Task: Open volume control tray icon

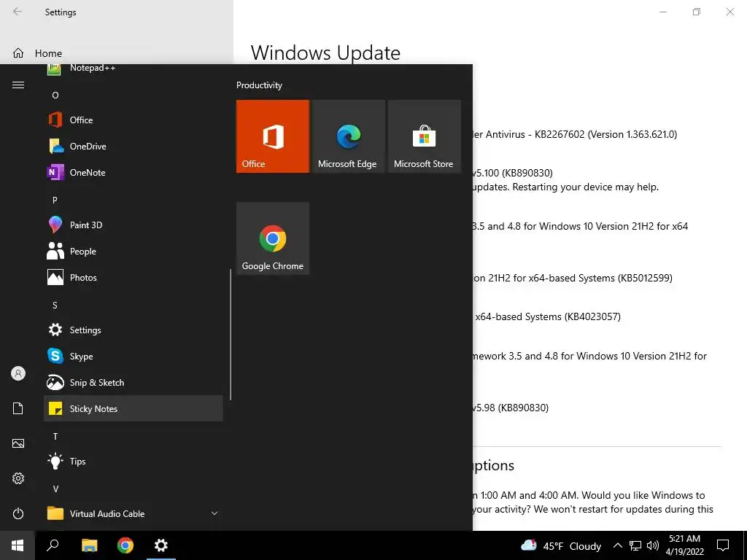Action: (653, 545)
